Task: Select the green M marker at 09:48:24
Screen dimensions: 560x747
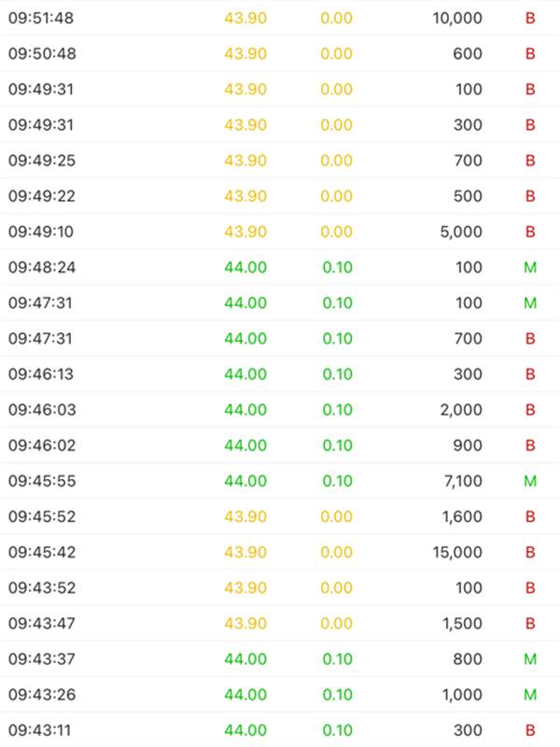Action: point(530,267)
